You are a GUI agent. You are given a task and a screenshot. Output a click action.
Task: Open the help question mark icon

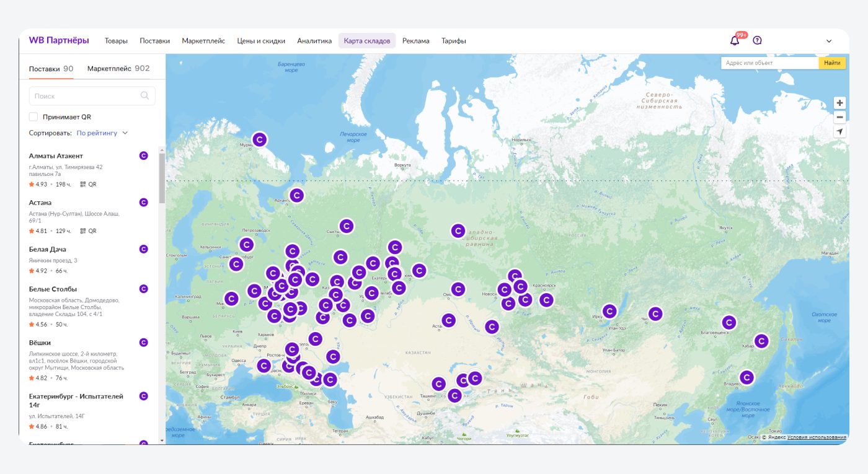[757, 40]
